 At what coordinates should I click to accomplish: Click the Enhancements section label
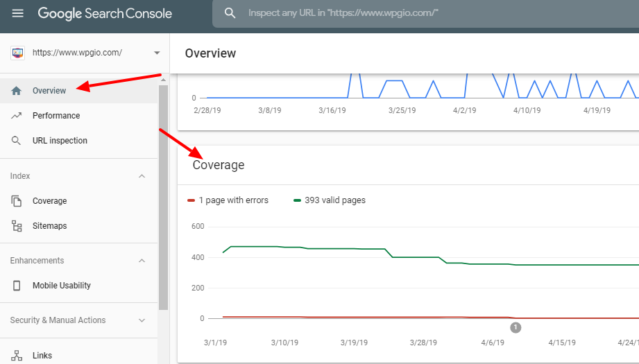pyautogui.click(x=37, y=261)
